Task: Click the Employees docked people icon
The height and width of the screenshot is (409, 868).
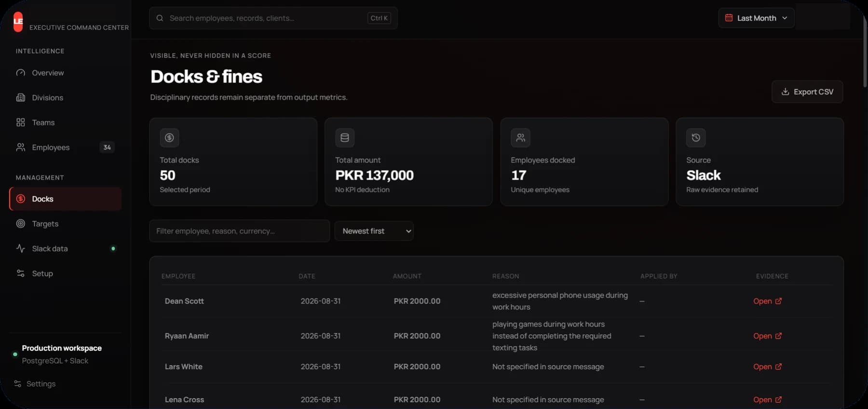Action: (520, 137)
